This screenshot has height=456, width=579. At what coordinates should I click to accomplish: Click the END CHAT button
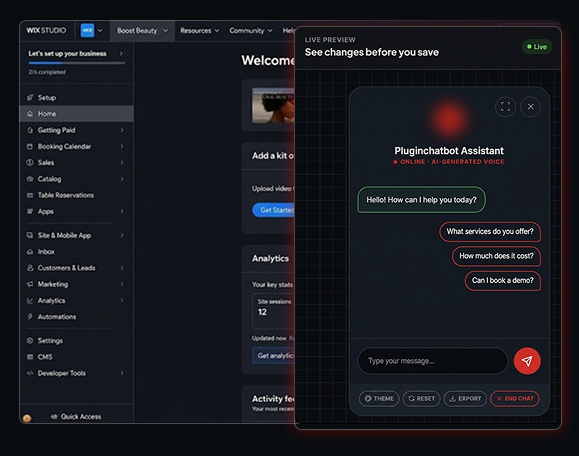tap(515, 399)
